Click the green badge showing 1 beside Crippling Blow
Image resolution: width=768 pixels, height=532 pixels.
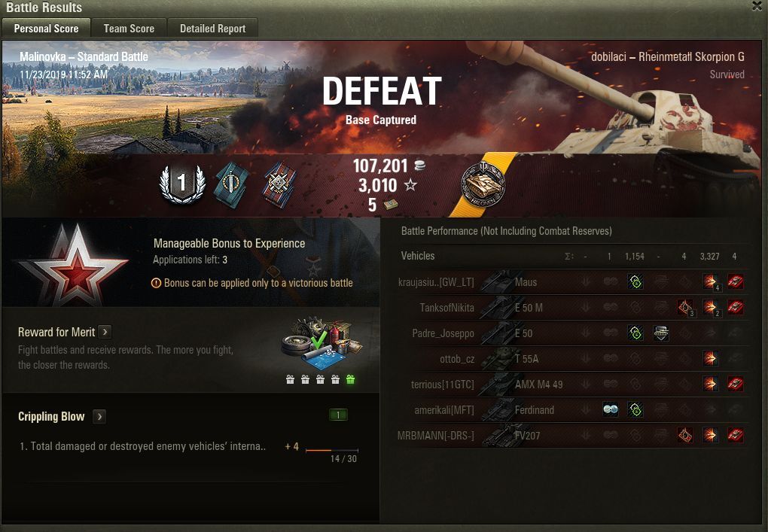(x=338, y=415)
